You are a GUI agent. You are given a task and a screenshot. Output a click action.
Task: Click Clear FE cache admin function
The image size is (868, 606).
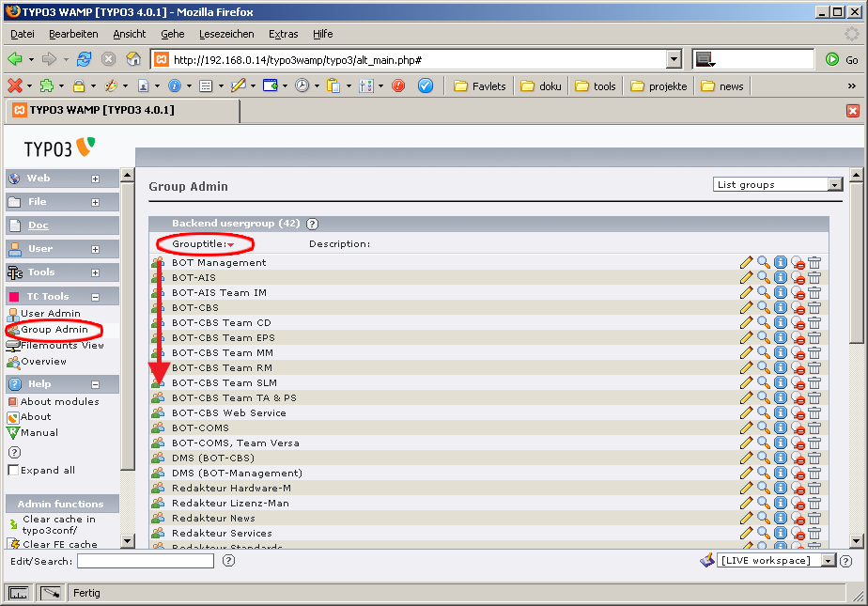point(60,544)
